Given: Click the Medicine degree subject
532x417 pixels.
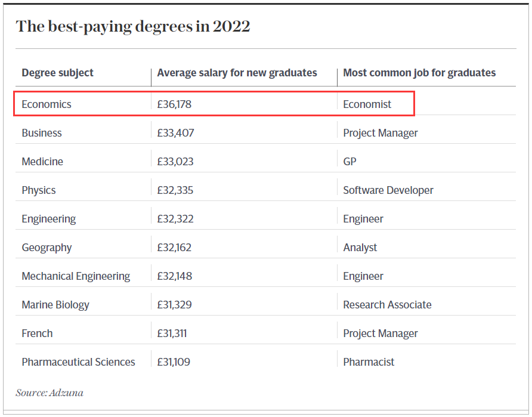Looking at the screenshot, I should (42, 162).
